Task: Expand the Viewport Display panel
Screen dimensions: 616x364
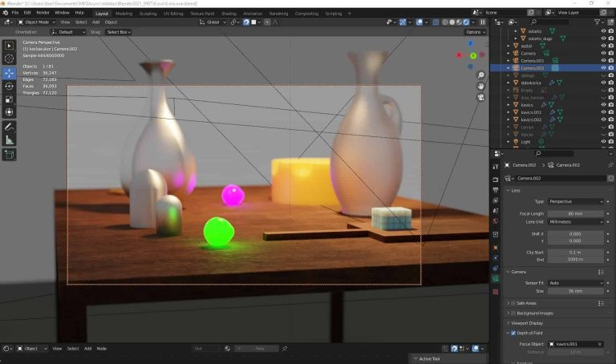Action: [x=534, y=322]
